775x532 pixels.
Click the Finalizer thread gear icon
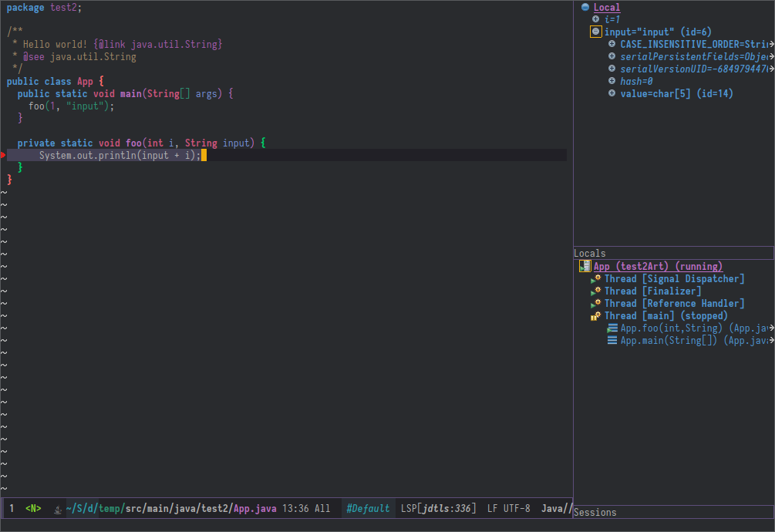click(x=596, y=291)
